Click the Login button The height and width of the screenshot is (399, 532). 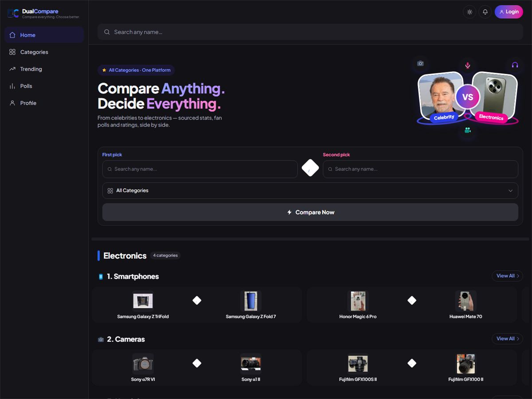point(509,12)
